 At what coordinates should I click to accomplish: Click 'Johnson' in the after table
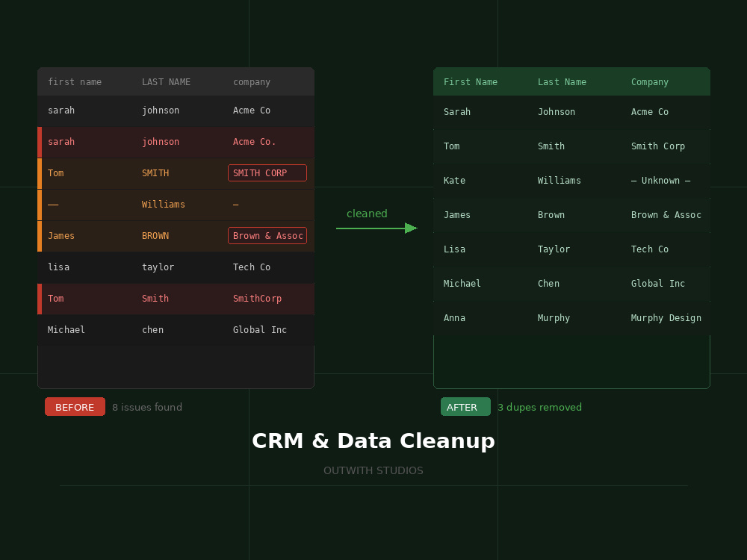tap(557, 112)
